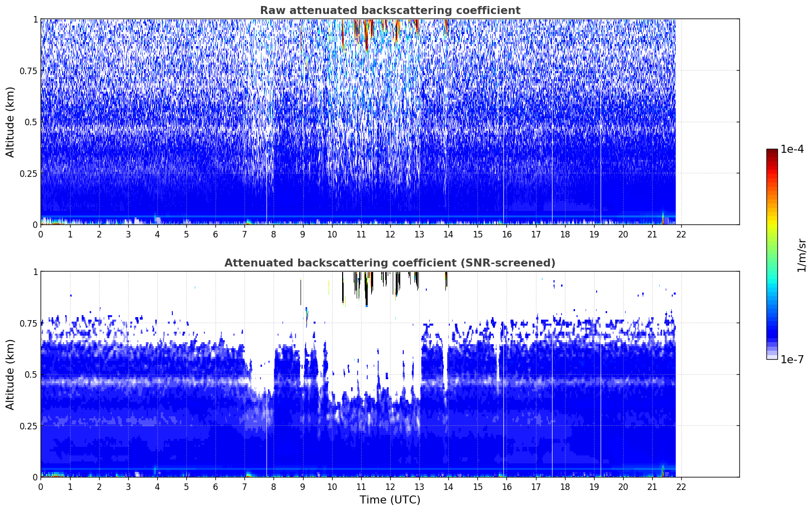The width and height of the screenshot is (812, 511).
Task: Click the 0.75 altitude tick on top plot
Action: [x=29, y=71]
